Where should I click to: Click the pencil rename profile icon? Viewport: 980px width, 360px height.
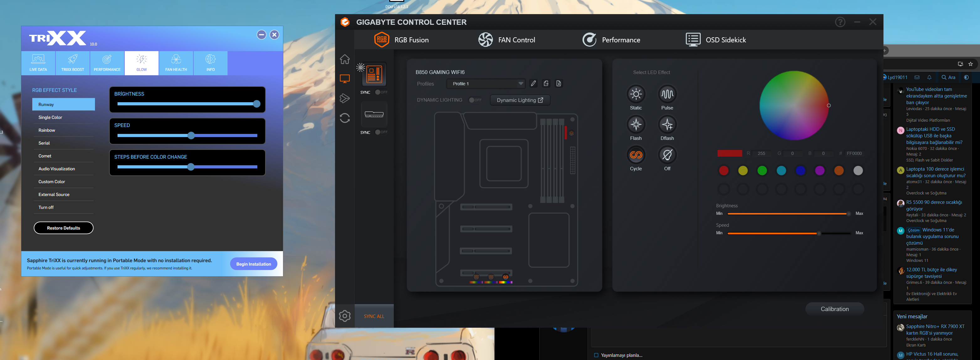[x=533, y=83]
